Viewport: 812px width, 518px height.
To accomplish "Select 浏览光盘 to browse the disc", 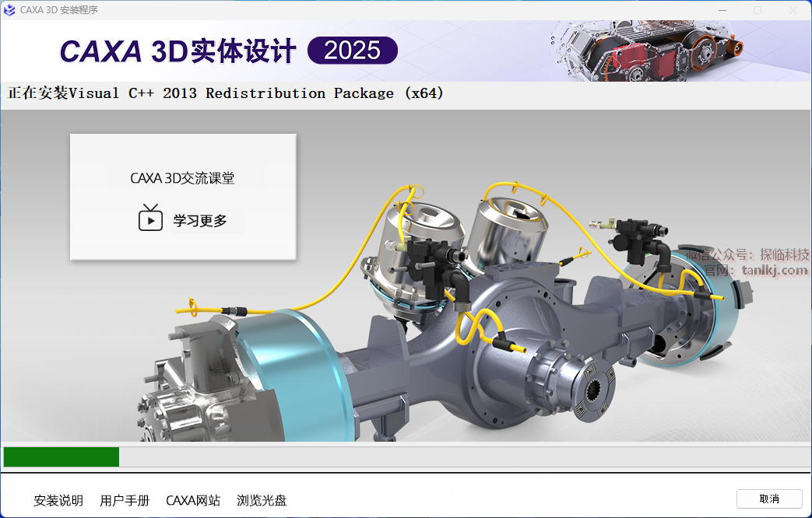I will 262,500.
